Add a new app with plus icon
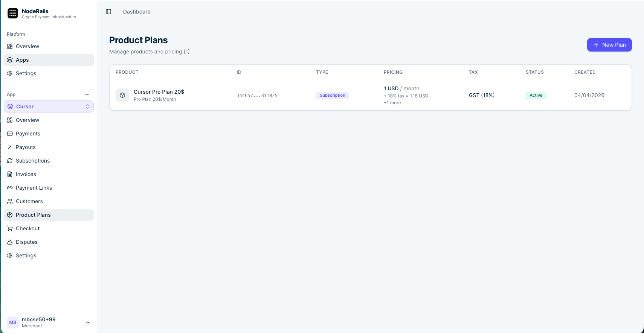 [x=87, y=94]
